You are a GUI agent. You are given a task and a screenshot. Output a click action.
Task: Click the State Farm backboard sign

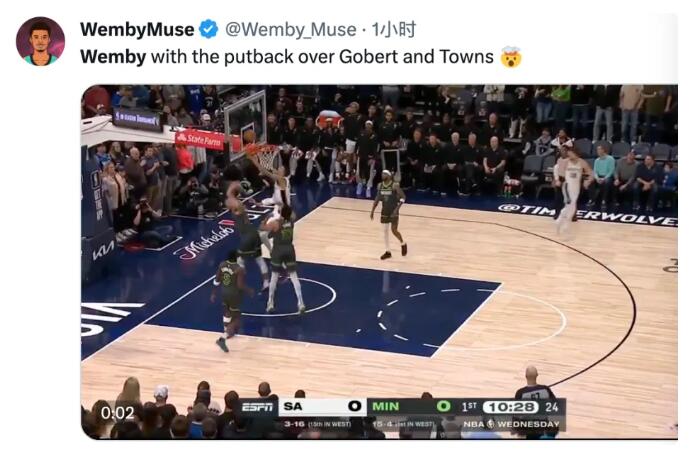pos(201,140)
